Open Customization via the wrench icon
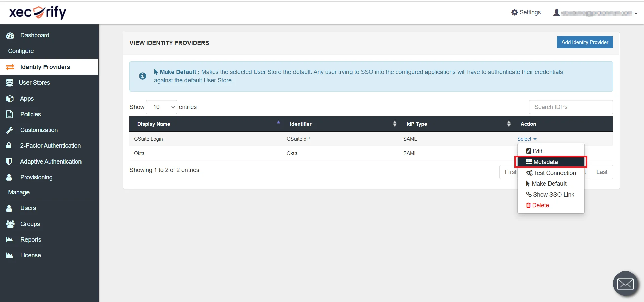The width and height of the screenshot is (644, 302). click(x=10, y=130)
